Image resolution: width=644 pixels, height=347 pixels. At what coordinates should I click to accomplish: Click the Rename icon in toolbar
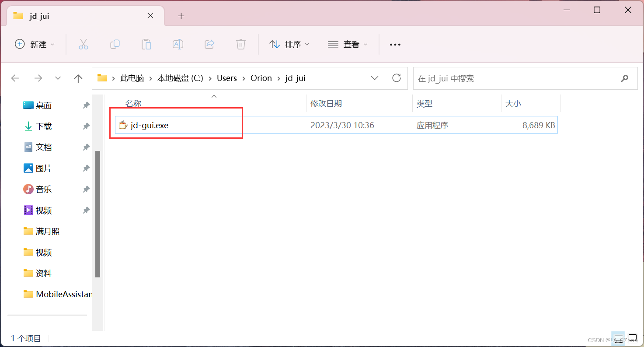click(x=178, y=44)
